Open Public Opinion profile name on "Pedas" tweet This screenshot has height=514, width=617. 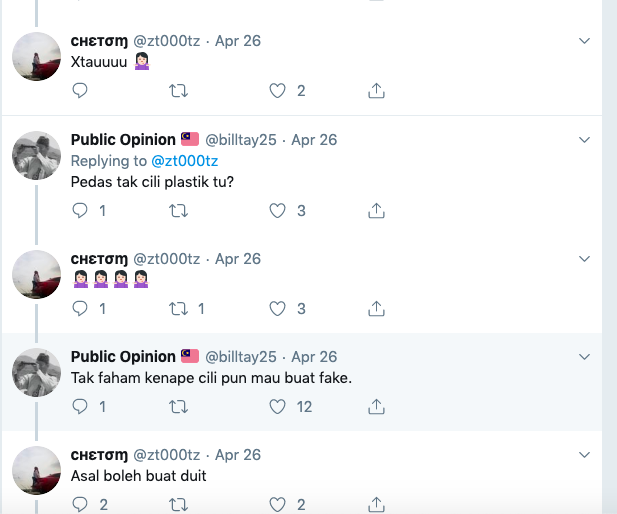click(x=123, y=139)
